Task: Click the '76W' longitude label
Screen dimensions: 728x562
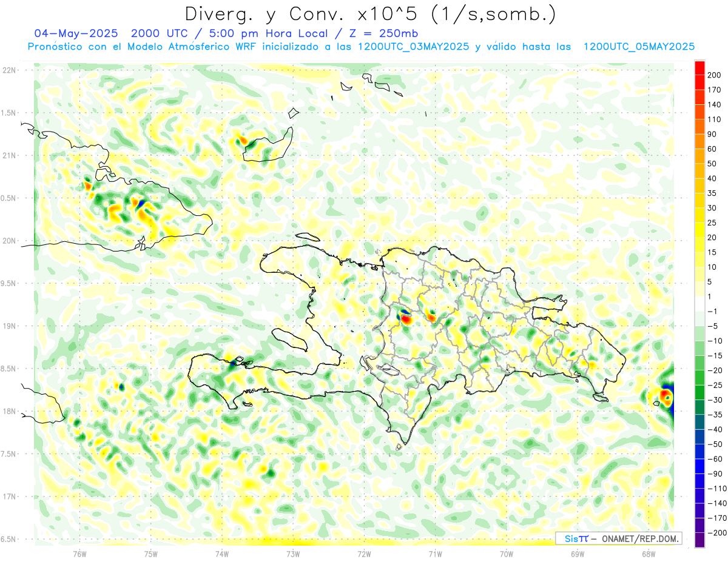Action: click(79, 554)
